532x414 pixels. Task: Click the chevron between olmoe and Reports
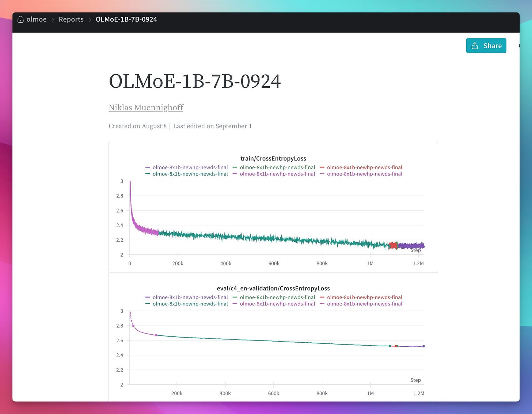[x=53, y=20]
